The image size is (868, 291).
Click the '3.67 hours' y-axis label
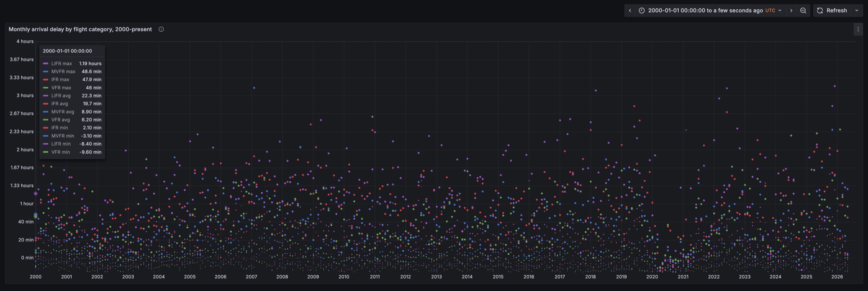tap(22, 60)
